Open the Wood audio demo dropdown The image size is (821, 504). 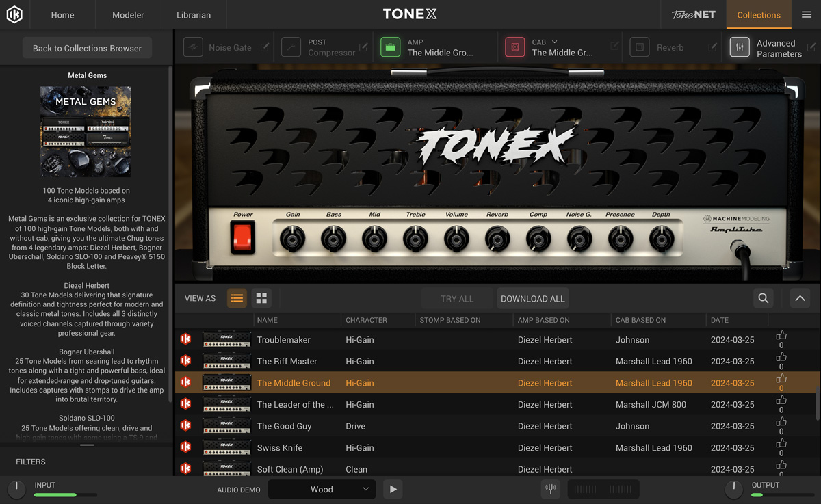click(x=322, y=489)
